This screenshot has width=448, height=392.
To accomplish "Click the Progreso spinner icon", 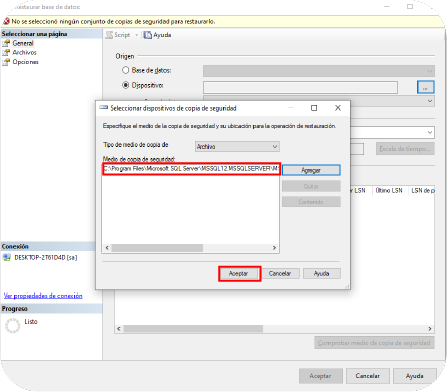I will 13,326.
